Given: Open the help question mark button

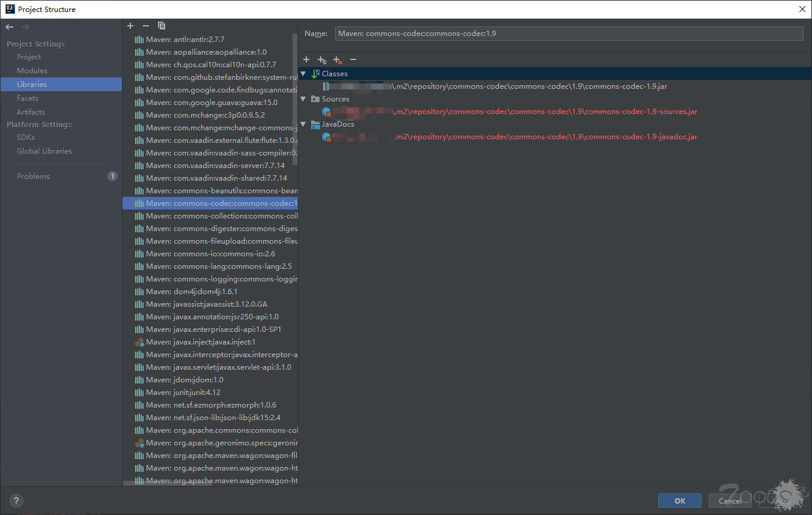Looking at the screenshot, I should tap(16, 501).
